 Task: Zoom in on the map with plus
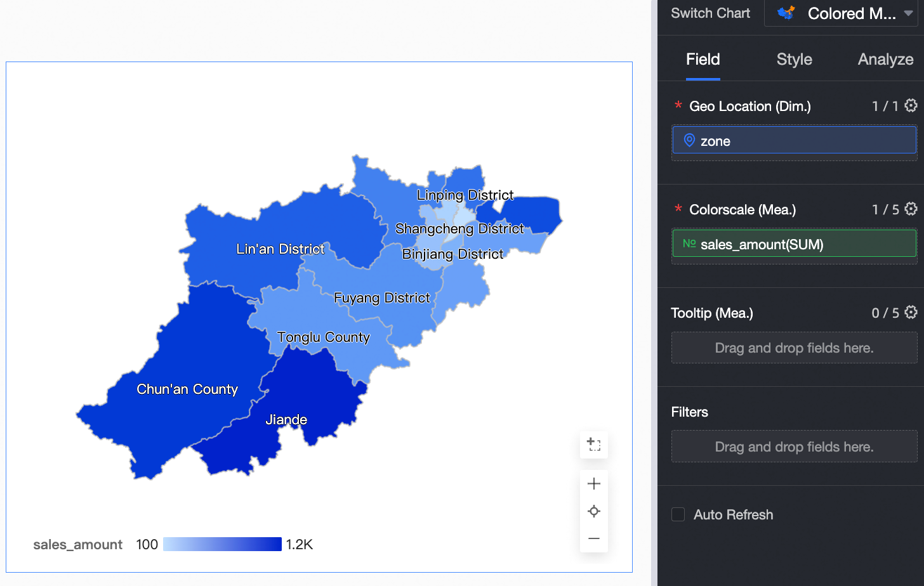(594, 484)
